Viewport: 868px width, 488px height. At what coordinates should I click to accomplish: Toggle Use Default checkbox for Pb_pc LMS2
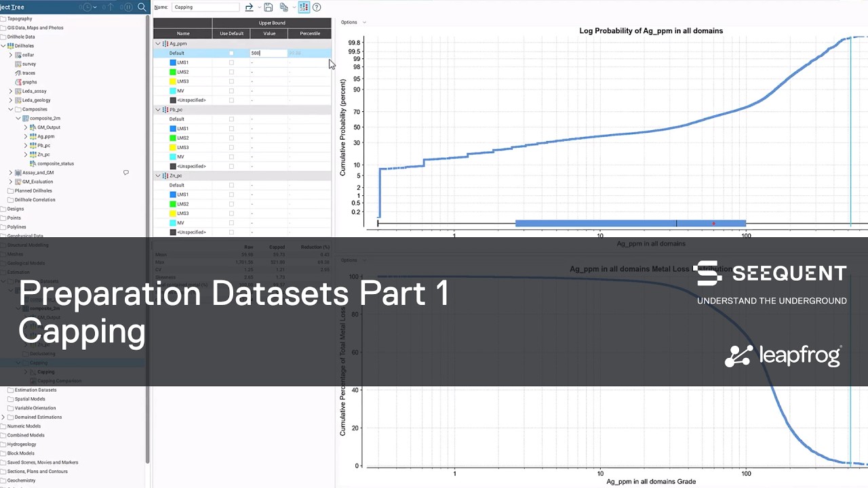coord(231,138)
